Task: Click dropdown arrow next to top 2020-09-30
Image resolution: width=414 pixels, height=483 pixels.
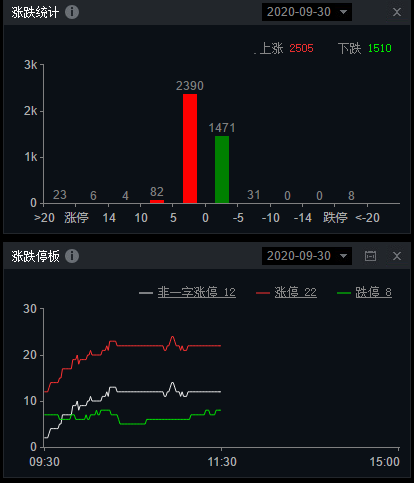Action: [x=343, y=12]
